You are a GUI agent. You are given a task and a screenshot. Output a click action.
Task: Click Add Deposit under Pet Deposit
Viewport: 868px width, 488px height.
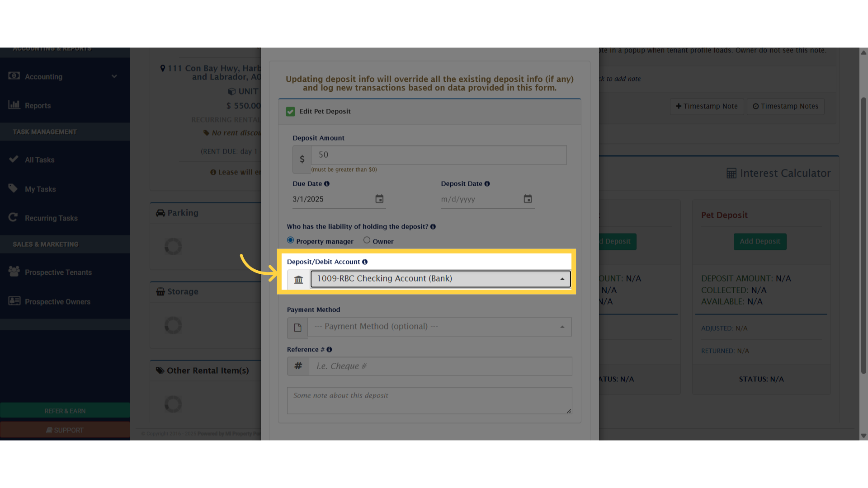tap(760, 241)
